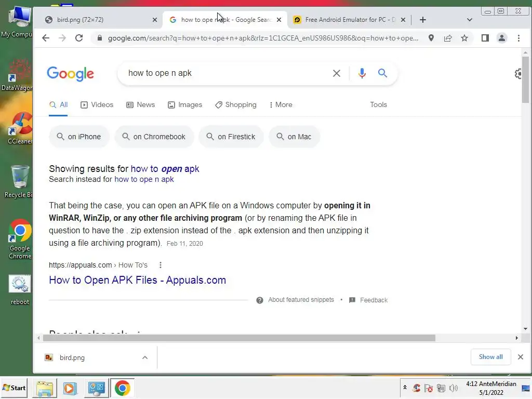Click the Chrome taskbar icon
532x399 pixels.
pos(122,388)
